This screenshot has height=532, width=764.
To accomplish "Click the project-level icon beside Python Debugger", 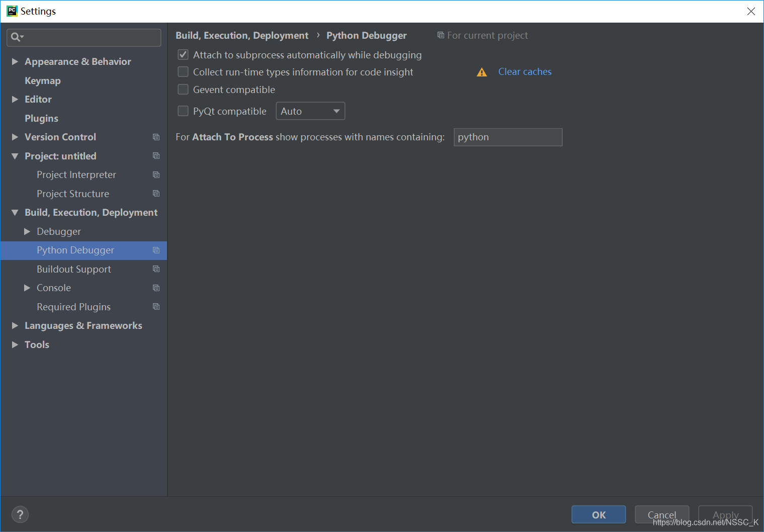I will click(x=156, y=250).
